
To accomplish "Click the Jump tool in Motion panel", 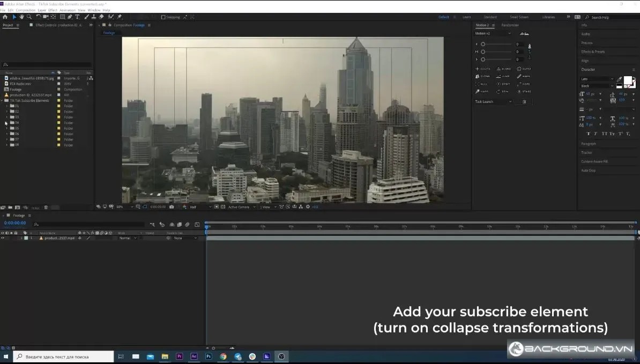I will pos(504,76).
